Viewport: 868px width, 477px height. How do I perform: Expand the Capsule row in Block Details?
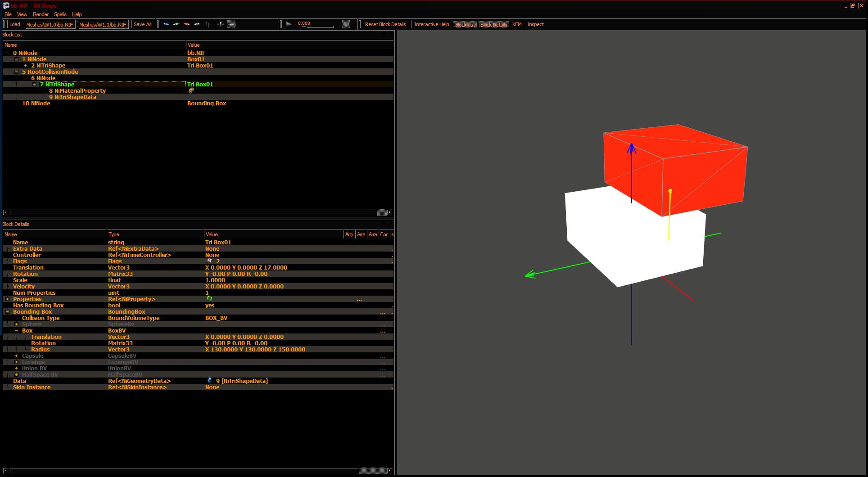point(17,356)
